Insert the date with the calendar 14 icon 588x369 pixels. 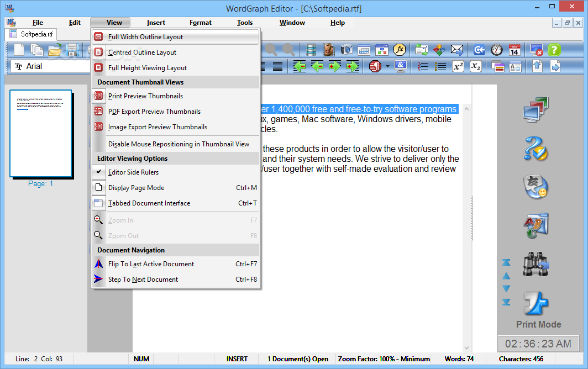(514, 50)
